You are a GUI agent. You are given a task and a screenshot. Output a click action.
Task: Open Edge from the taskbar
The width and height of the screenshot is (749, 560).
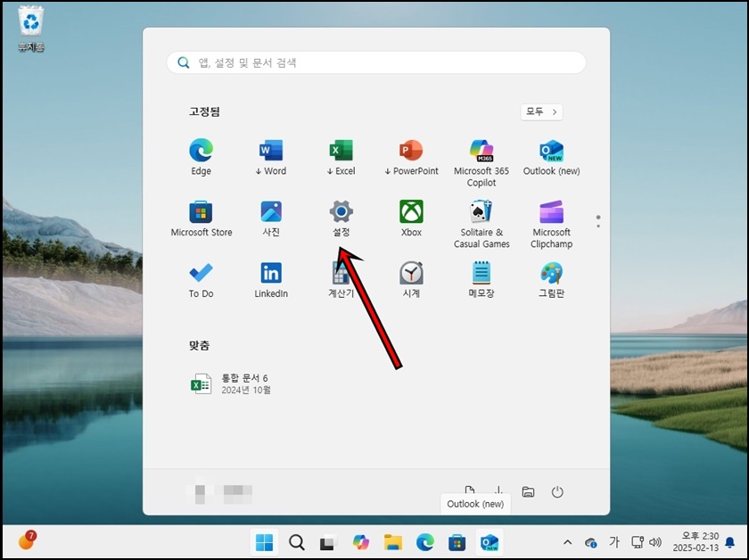424,542
